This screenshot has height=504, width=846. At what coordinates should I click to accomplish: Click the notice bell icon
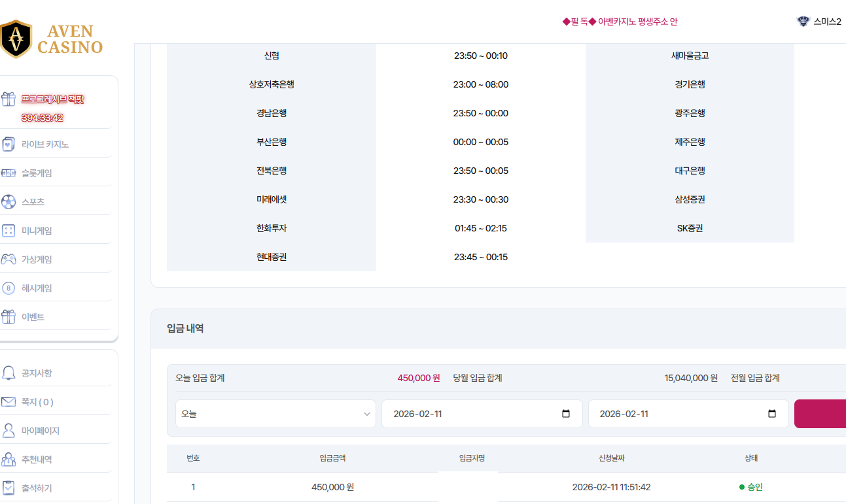tap(9, 373)
